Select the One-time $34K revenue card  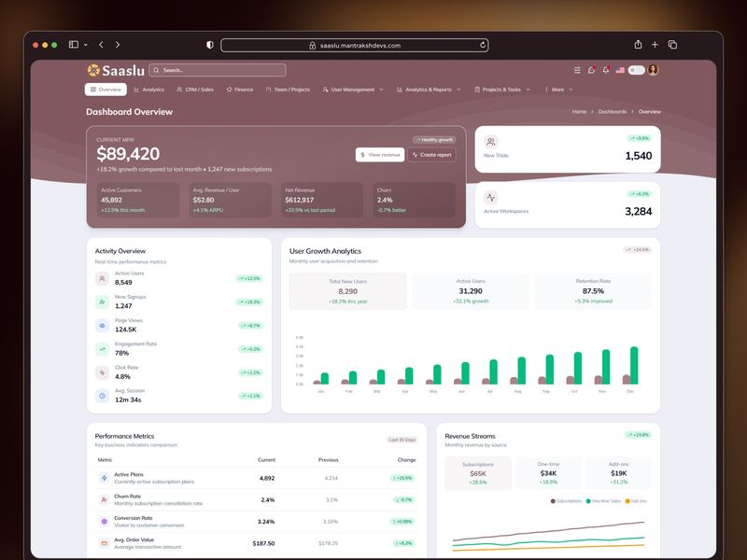548,473
